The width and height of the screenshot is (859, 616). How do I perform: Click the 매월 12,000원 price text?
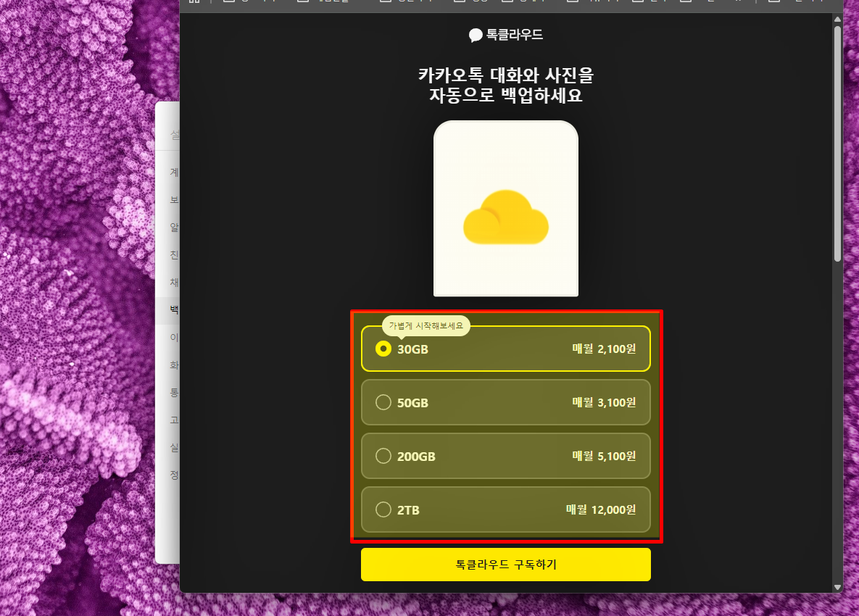coord(601,509)
